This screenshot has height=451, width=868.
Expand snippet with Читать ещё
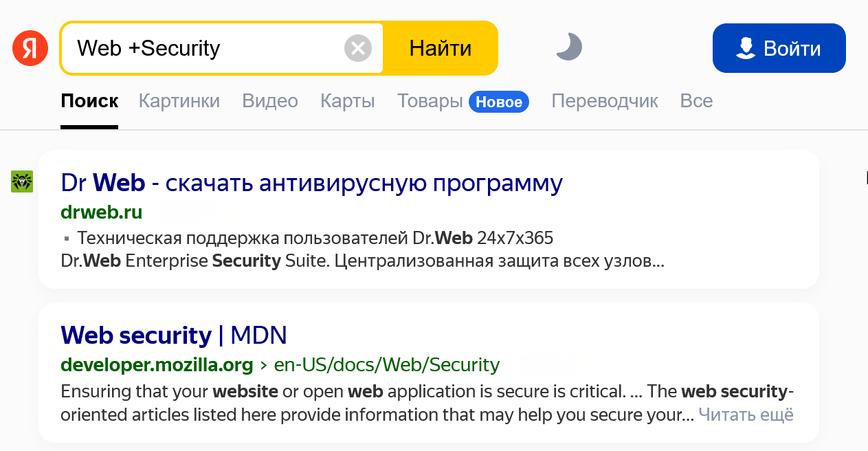coord(746,415)
